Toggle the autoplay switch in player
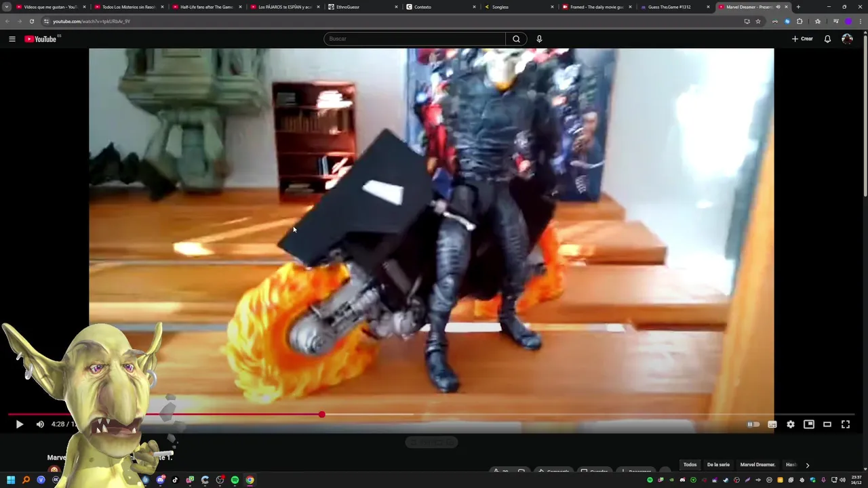Image resolution: width=868 pixels, height=488 pixels. (753, 424)
